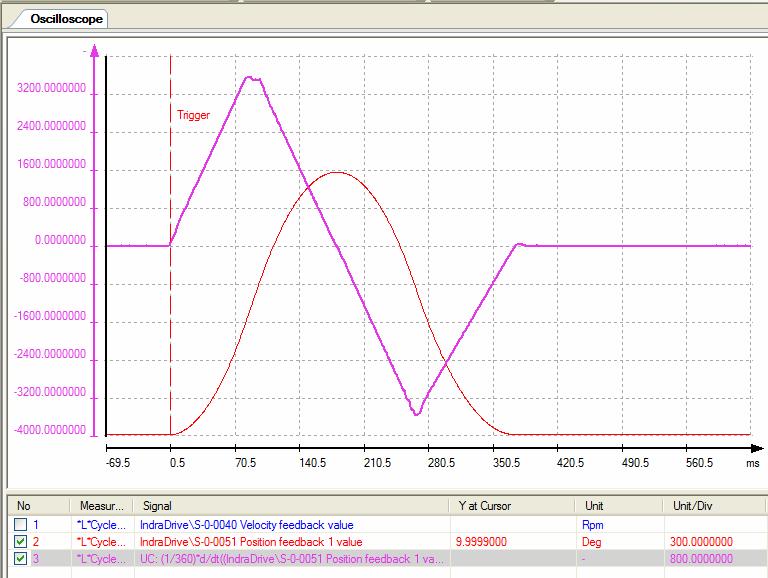Click the purple y-axis arrow line
768x578 pixels.
pyautogui.click(x=95, y=240)
